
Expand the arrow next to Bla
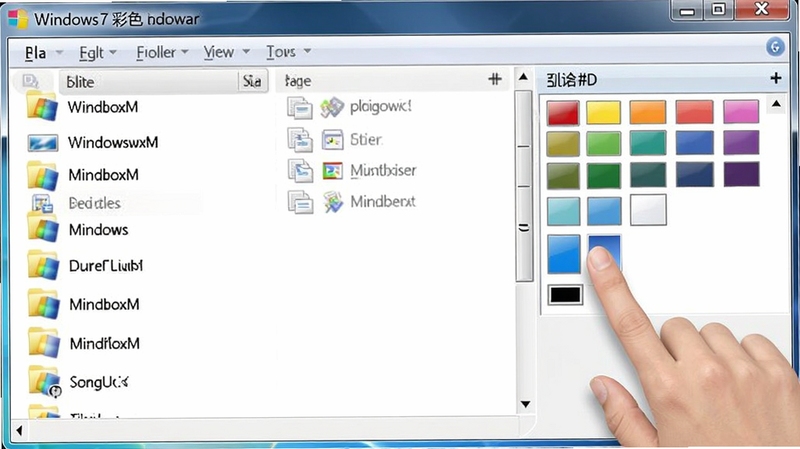pos(59,53)
